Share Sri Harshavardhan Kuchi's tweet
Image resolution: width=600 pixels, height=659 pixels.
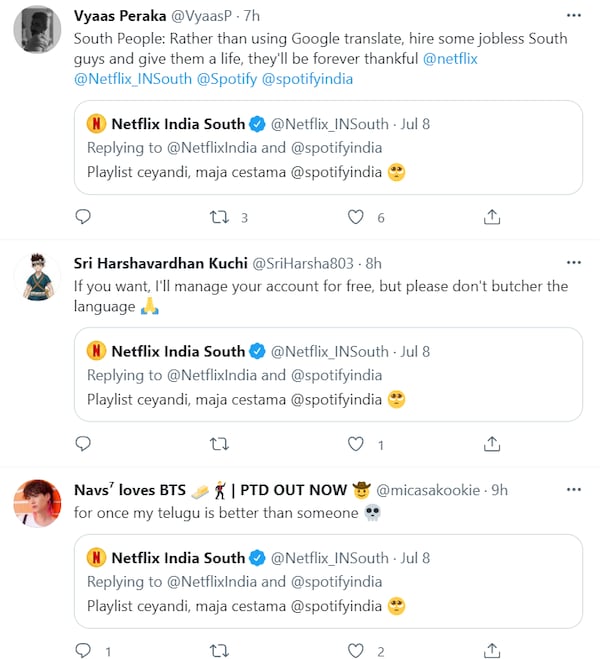click(x=492, y=443)
